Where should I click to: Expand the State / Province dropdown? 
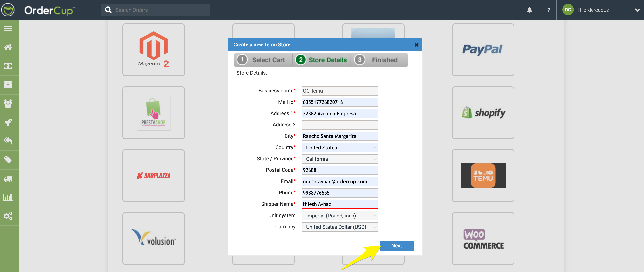click(340, 159)
